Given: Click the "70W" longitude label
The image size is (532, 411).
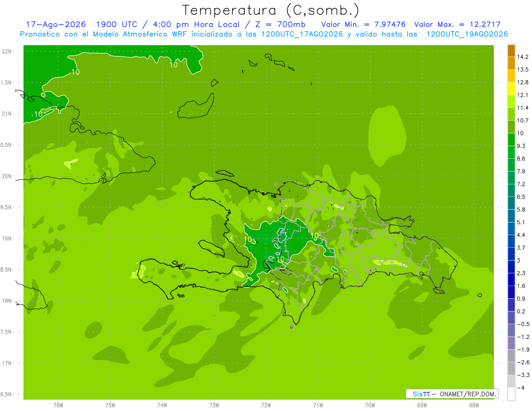Looking at the screenshot, I should point(370,405).
